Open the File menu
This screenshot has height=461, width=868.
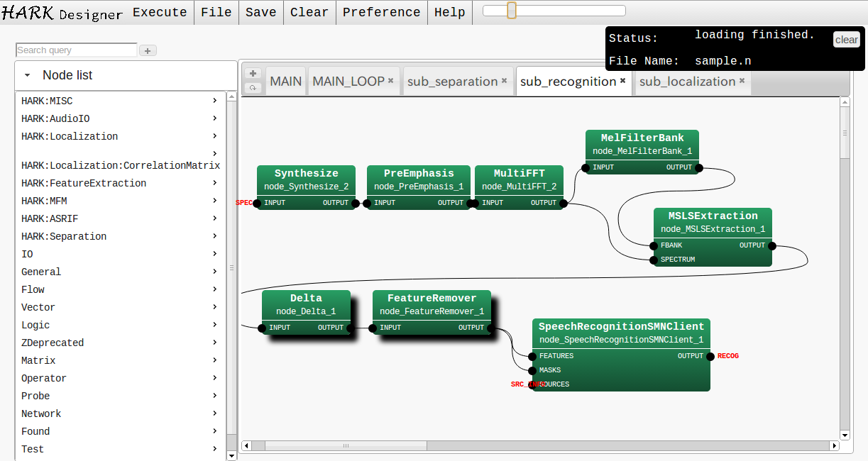pos(216,12)
